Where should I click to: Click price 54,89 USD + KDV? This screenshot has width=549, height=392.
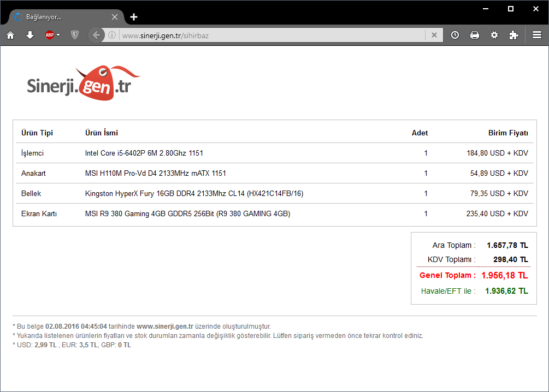[499, 173]
